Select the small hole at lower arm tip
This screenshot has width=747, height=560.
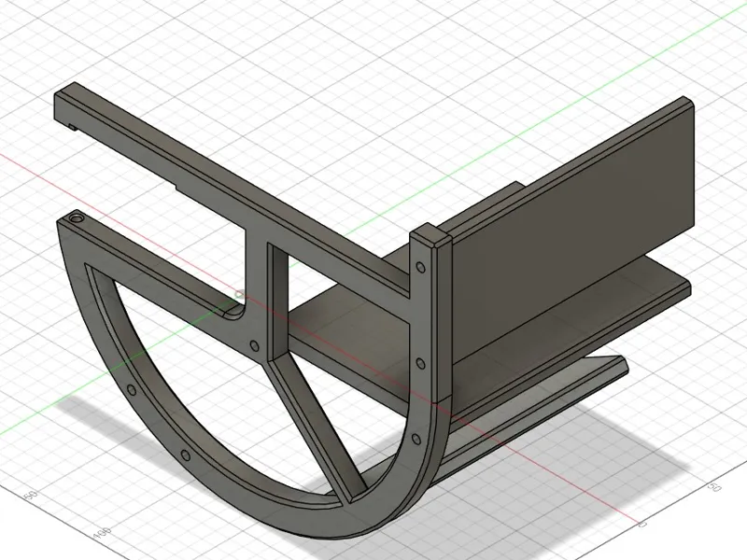tap(77, 219)
